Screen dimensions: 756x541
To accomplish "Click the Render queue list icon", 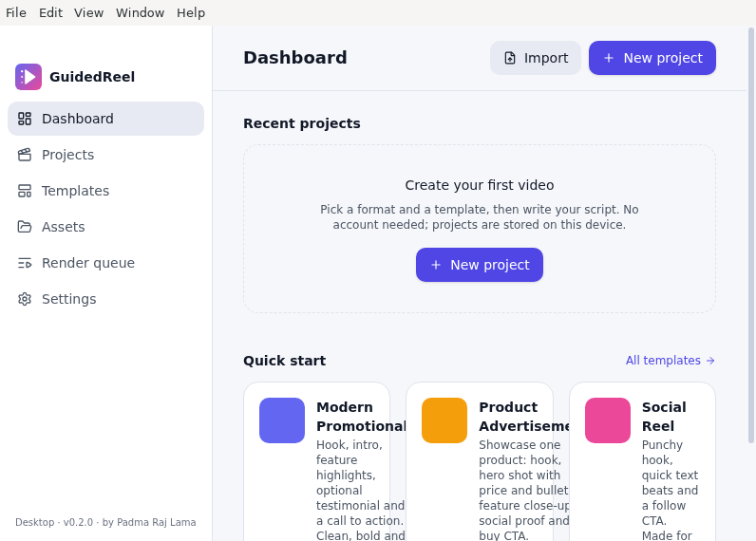I will (25, 263).
